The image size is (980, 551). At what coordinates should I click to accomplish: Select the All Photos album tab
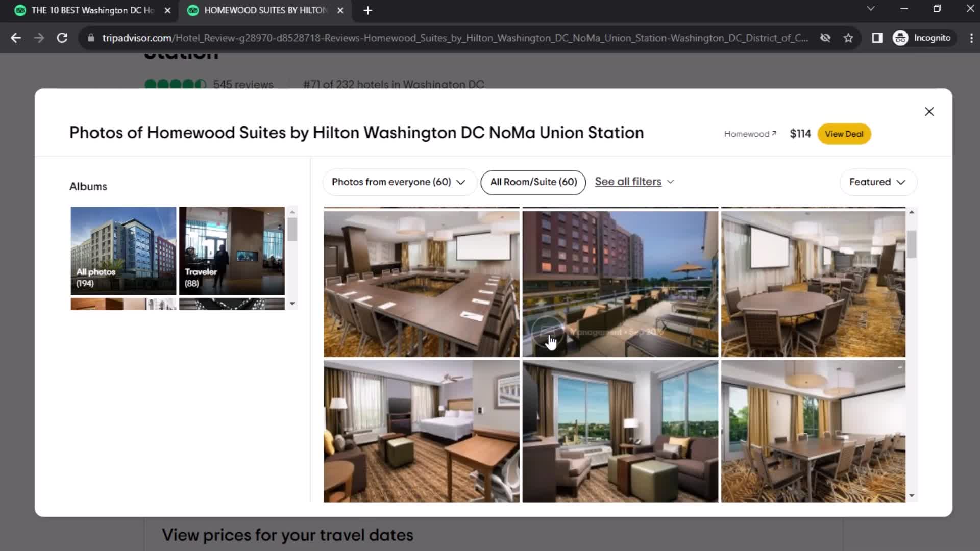pyautogui.click(x=123, y=249)
